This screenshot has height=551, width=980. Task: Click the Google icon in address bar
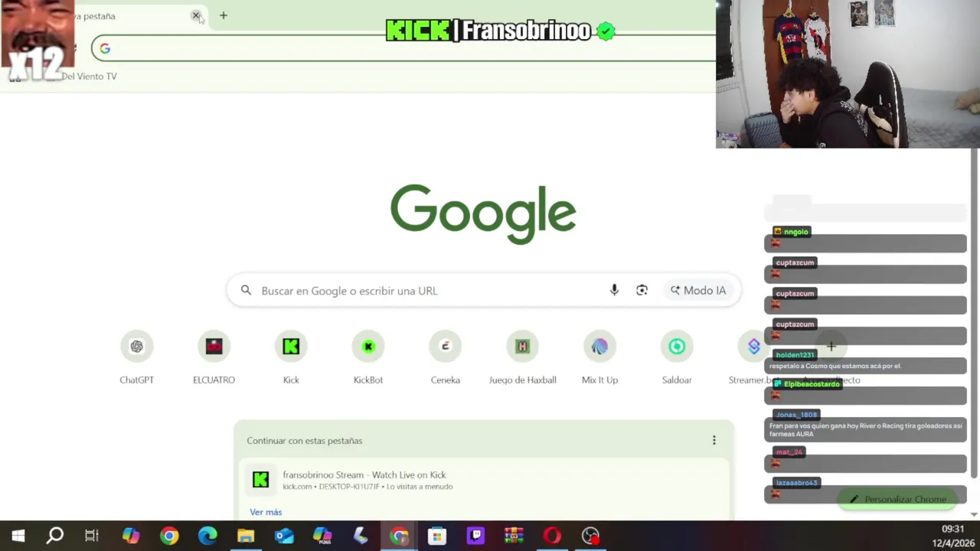[105, 49]
